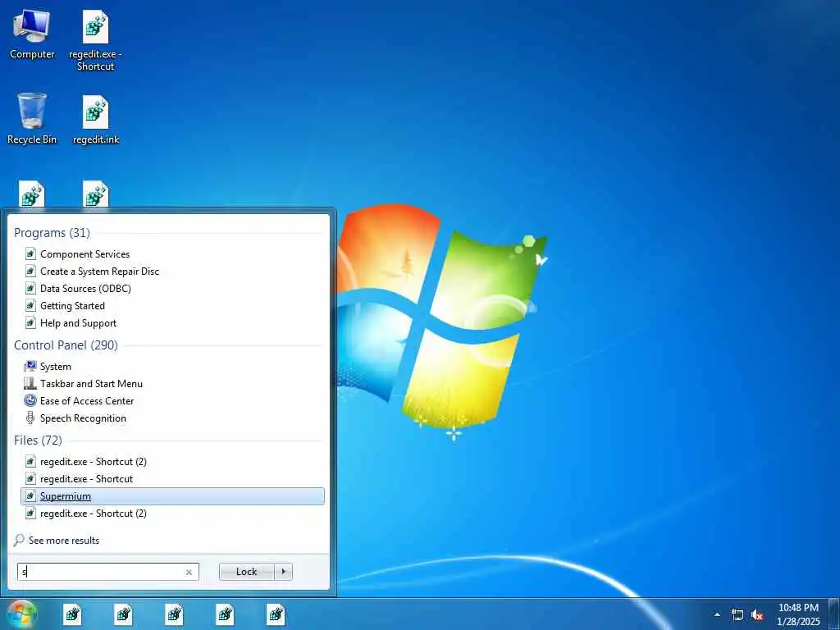Open the System control panel item
The height and width of the screenshot is (630, 840).
[x=55, y=367]
